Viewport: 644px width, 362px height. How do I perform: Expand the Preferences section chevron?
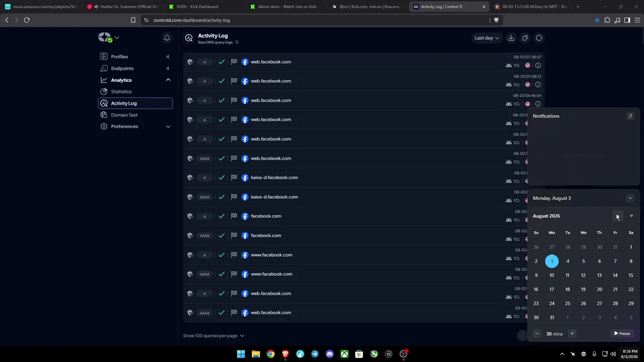pyautogui.click(x=168, y=126)
